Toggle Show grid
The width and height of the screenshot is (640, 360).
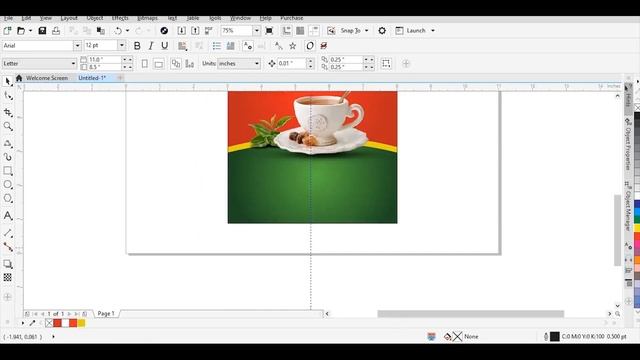[x=300, y=31]
